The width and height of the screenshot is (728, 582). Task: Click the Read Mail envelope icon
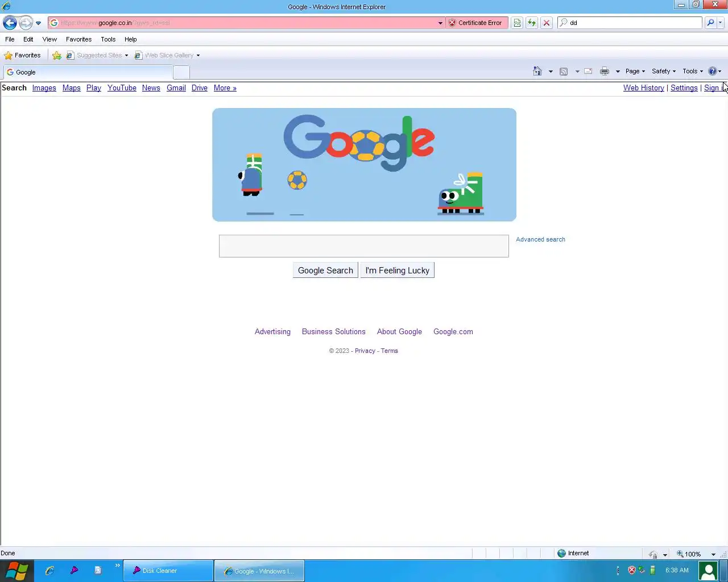coord(588,71)
